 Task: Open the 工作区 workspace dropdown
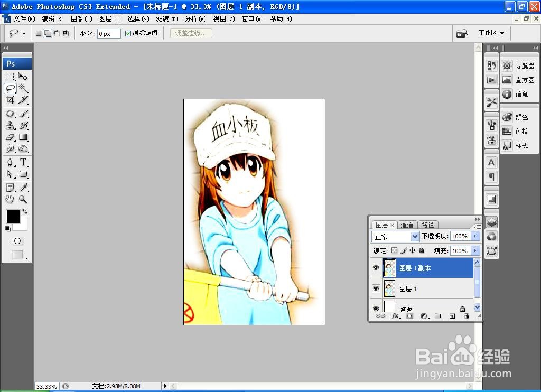click(491, 33)
